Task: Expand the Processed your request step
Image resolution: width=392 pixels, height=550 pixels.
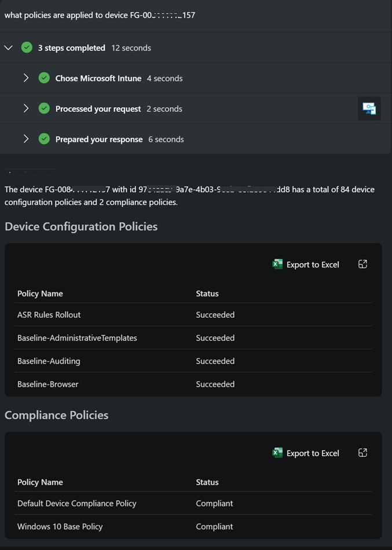Action: (x=26, y=108)
